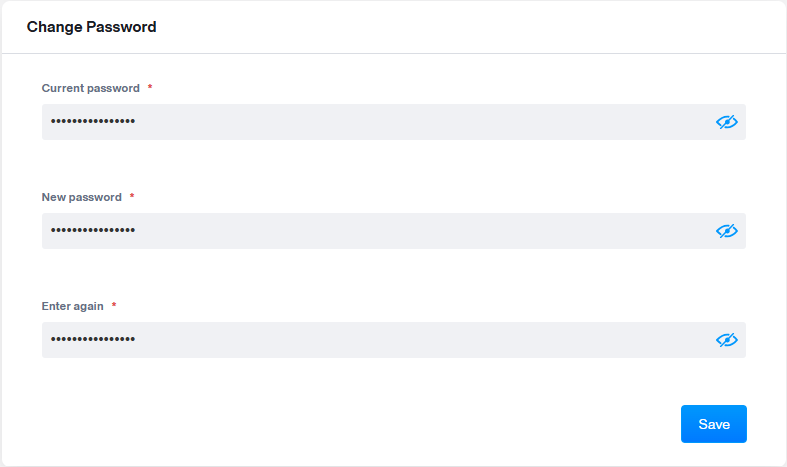
Task: Click the Save button
Action: click(x=713, y=424)
